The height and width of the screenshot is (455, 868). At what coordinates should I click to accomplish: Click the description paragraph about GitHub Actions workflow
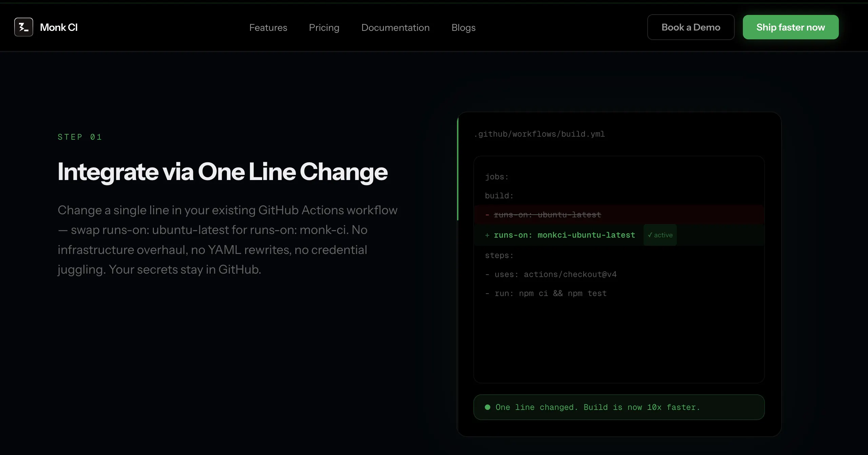(x=228, y=240)
